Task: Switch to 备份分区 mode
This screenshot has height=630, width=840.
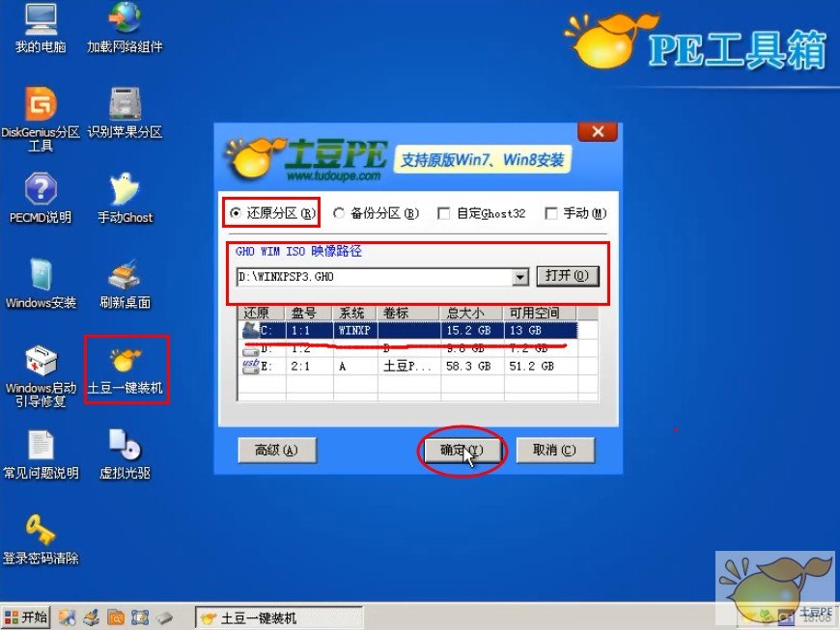Action: (340, 212)
